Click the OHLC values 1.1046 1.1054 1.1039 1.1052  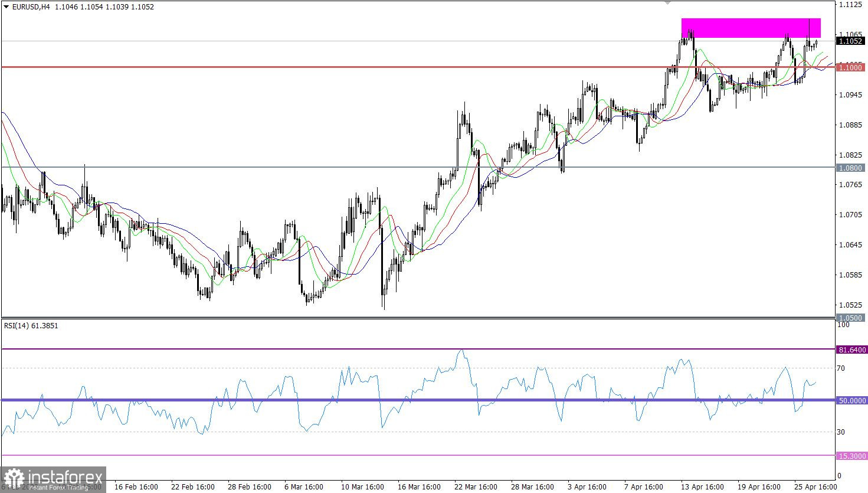tap(104, 7)
